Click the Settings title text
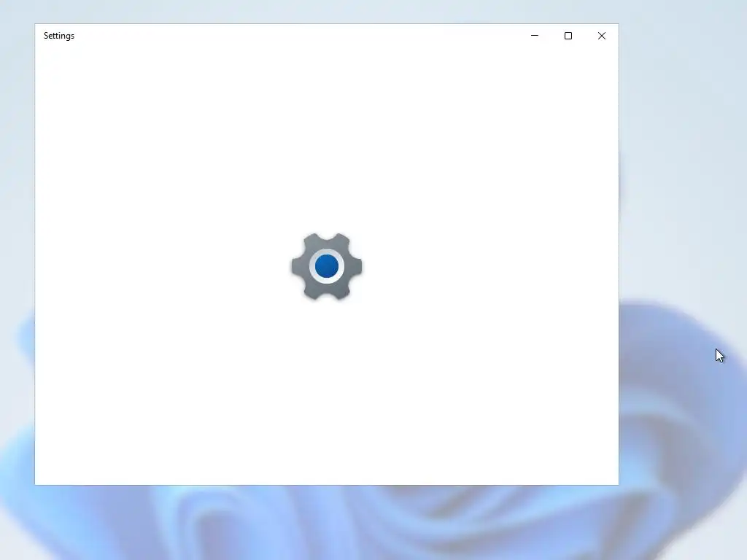The width and height of the screenshot is (747, 560). coord(59,36)
